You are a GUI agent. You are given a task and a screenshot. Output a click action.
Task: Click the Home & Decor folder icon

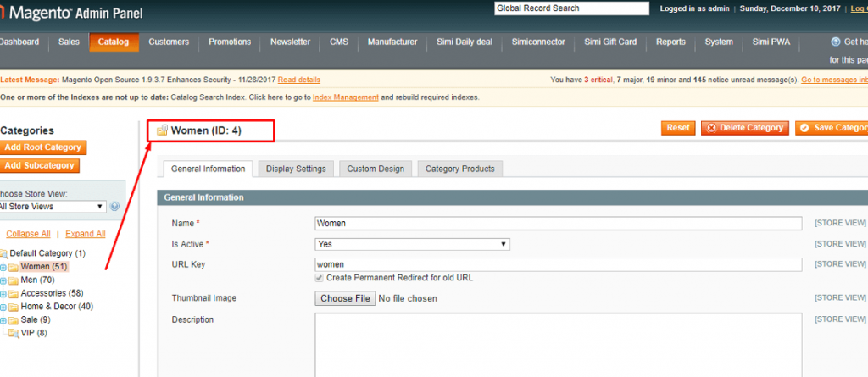[14, 308]
